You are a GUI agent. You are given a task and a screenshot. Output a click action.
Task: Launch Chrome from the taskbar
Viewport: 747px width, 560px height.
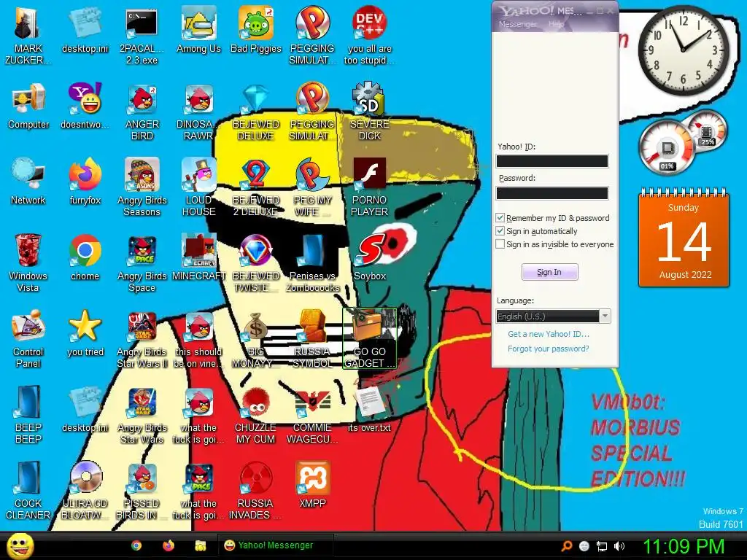[136, 545]
